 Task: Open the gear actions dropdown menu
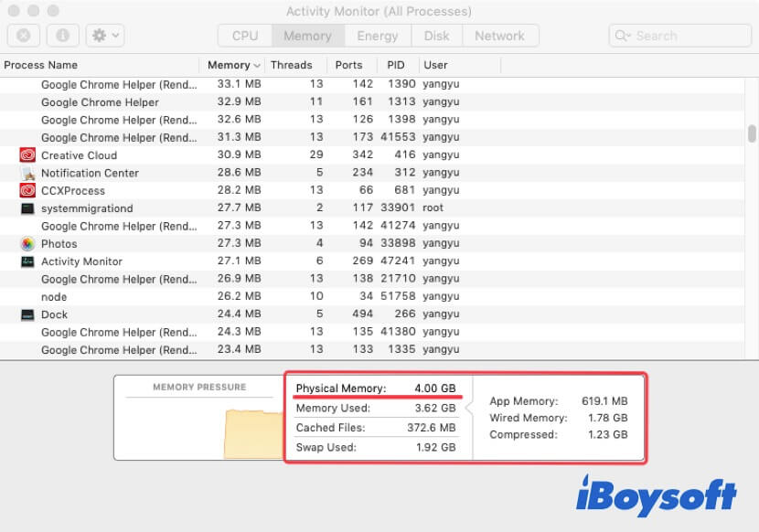[x=104, y=36]
